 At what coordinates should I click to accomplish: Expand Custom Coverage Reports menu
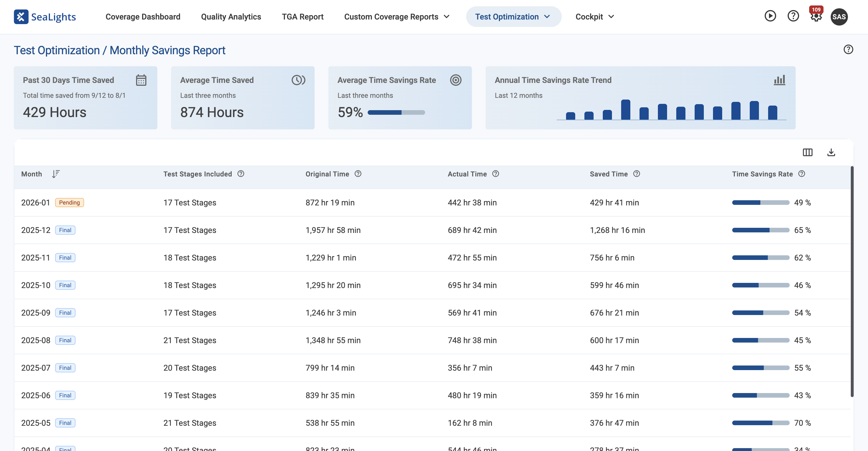pos(397,17)
